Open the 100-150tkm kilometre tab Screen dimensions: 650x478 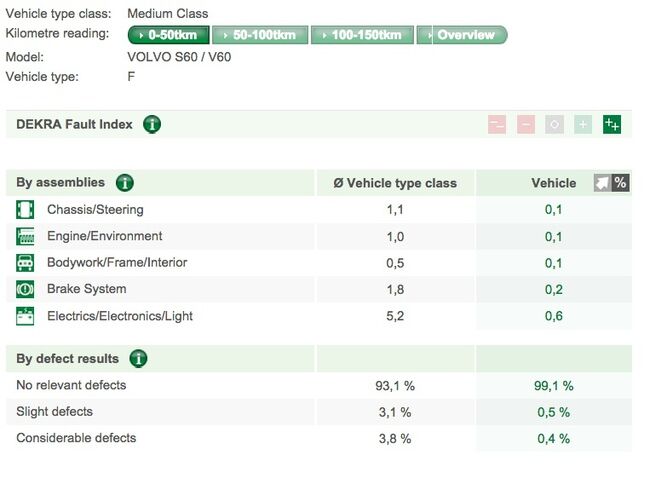click(361, 35)
